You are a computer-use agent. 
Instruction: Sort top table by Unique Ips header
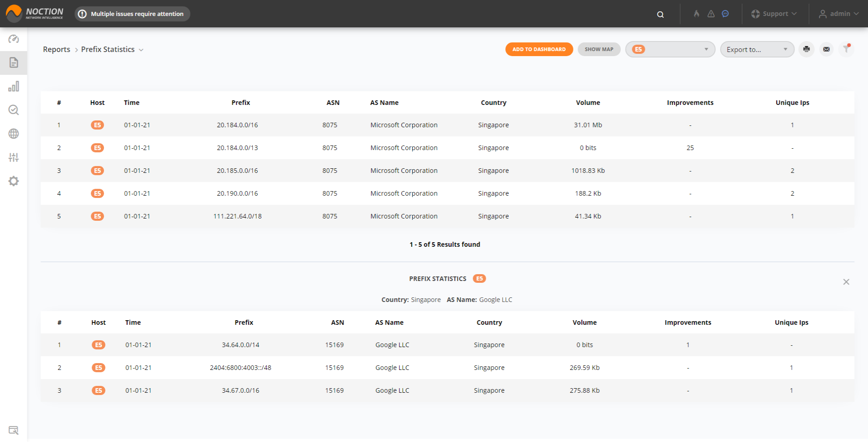click(792, 103)
